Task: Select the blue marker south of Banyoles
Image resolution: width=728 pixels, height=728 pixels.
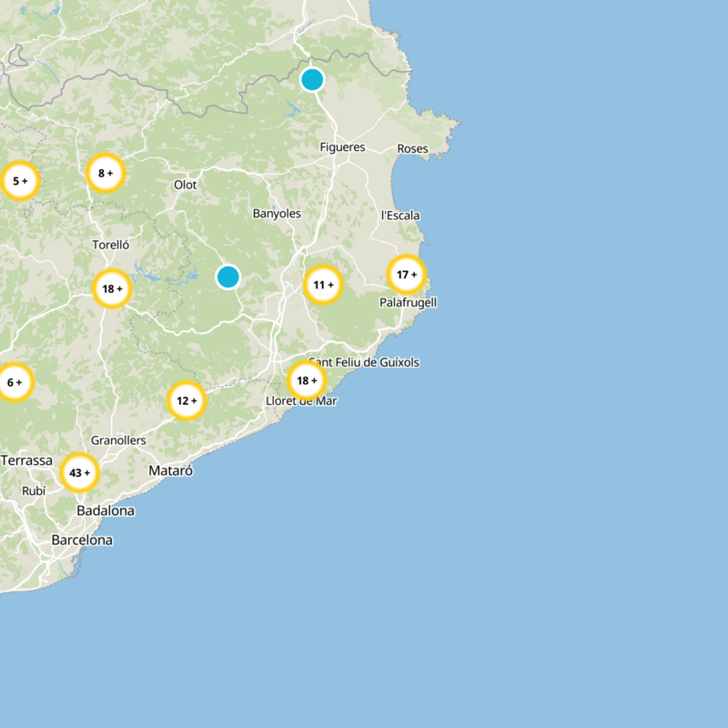Action: pyautogui.click(x=227, y=278)
